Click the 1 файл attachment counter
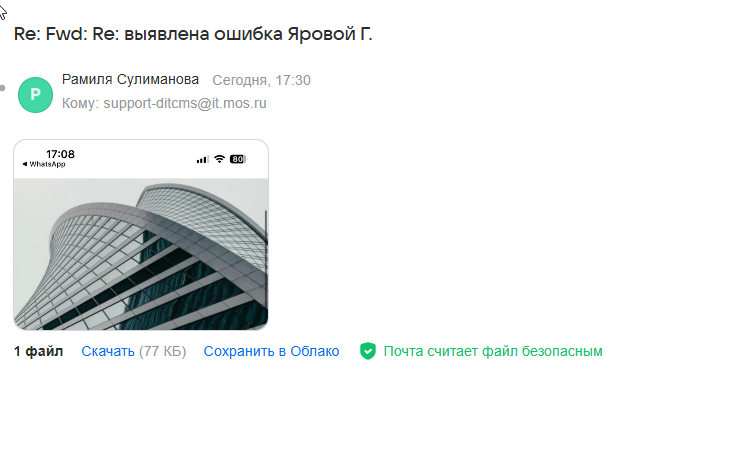The width and height of the screenshot is (730, 459). tap(38, 351)
